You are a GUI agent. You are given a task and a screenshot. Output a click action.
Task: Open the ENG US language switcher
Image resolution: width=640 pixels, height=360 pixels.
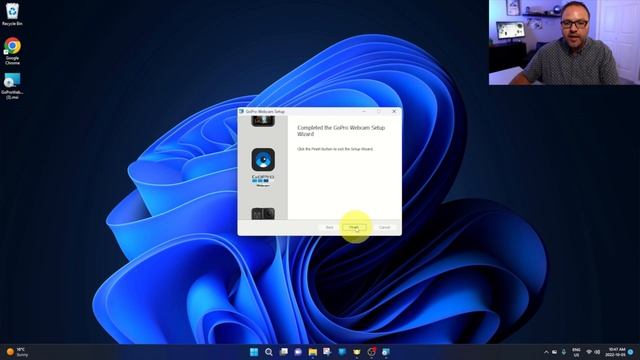point(576,352)
